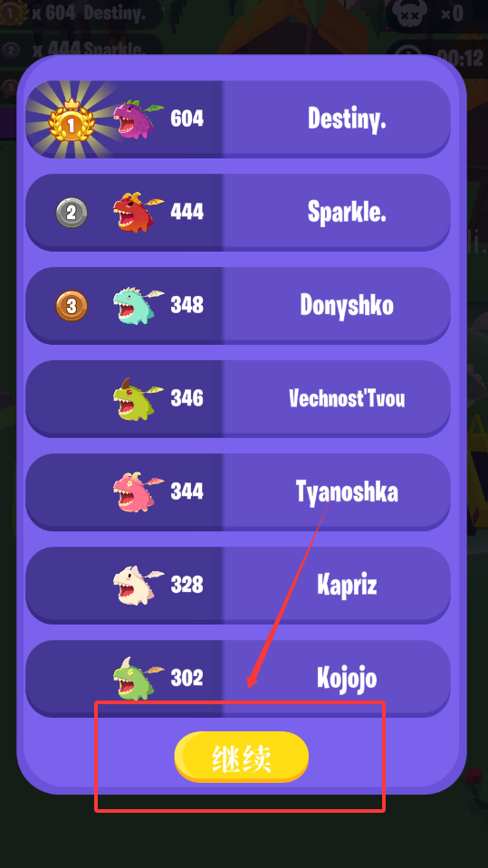Select the teal dragon next to 348
The width and height of the screenshot is (488, 868).
pos(139,306)
